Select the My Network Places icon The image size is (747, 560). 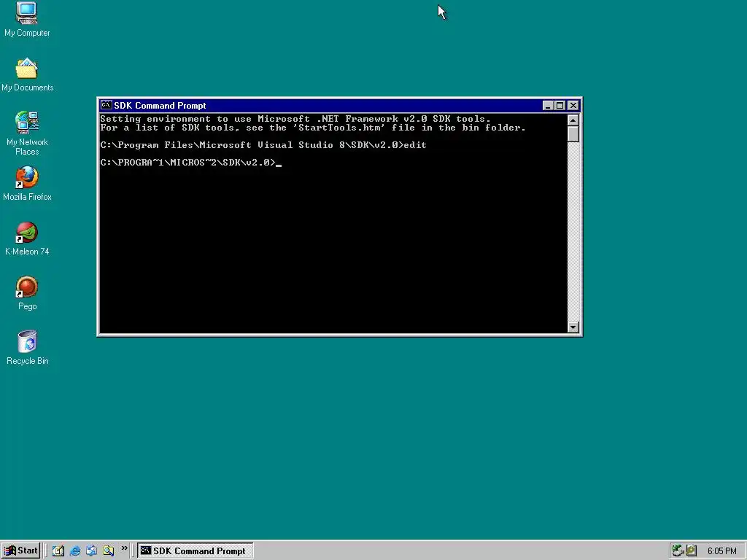pos(27,133)
